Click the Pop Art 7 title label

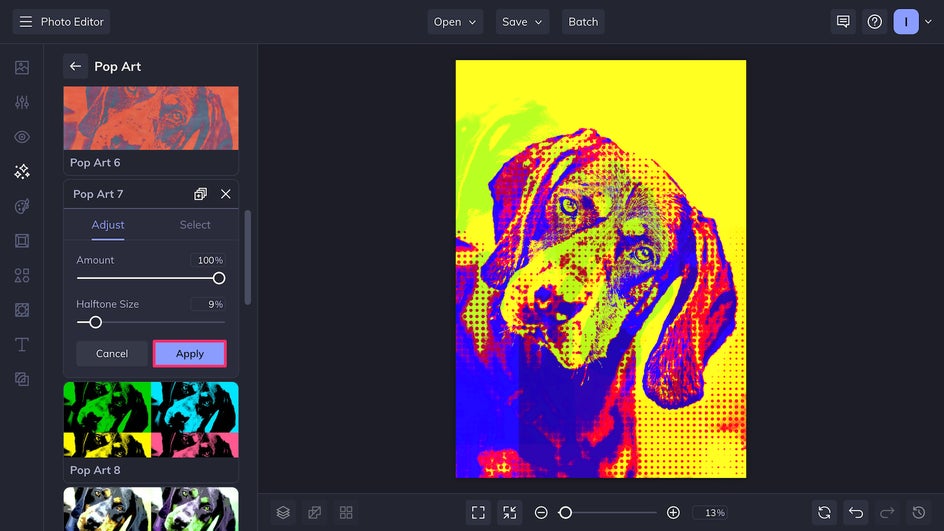coord(98,194)
